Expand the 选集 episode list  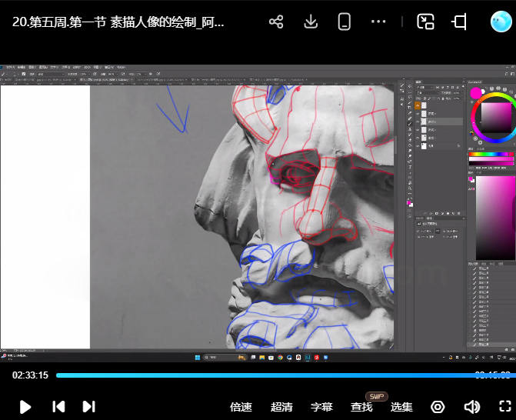(x=401, y=407)
